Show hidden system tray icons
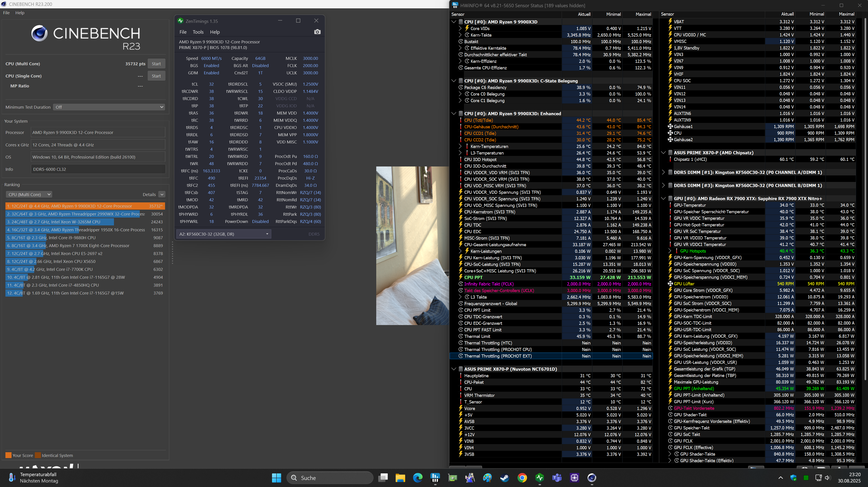 tap(780, 478)
